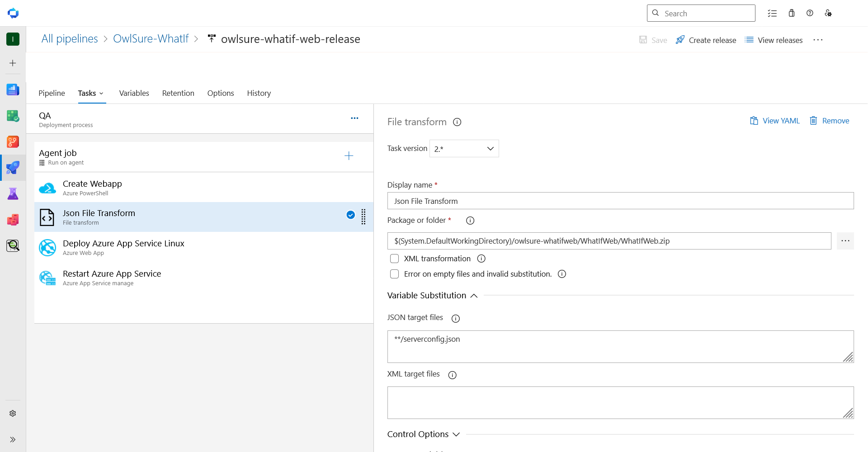Open Task version dropdown
868x452 pixels.
(464, 149)
